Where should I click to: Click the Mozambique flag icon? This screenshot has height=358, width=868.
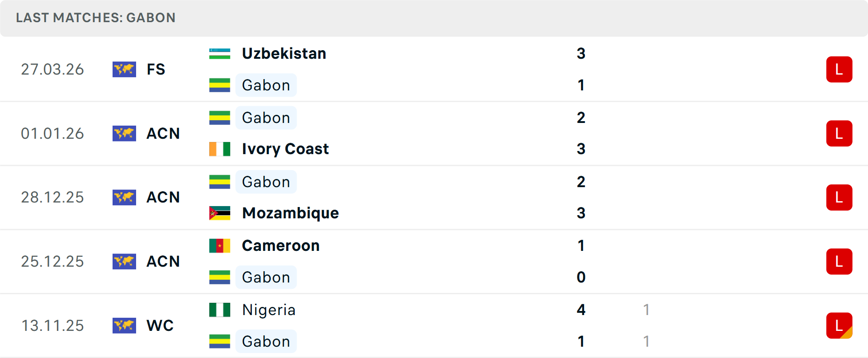pos(220,213)
